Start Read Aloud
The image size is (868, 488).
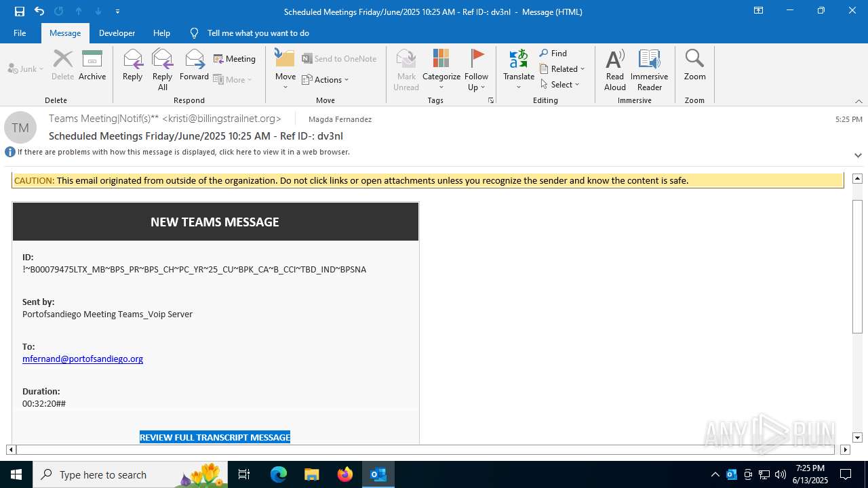(x=615, y=70)
